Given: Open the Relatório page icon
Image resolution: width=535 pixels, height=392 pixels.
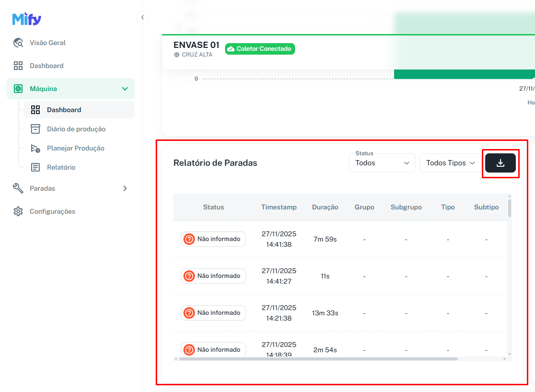Looking at the screenshot, I should (x=35, y=167).
